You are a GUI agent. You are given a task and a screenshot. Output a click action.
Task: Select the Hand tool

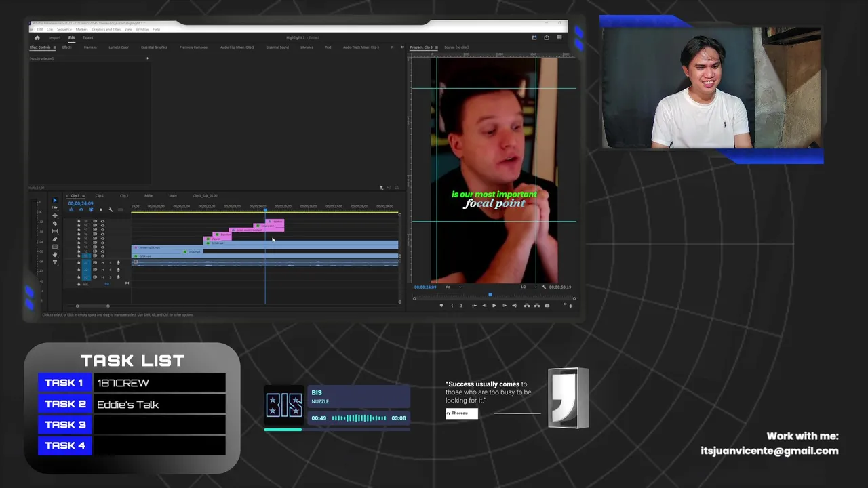55,255
